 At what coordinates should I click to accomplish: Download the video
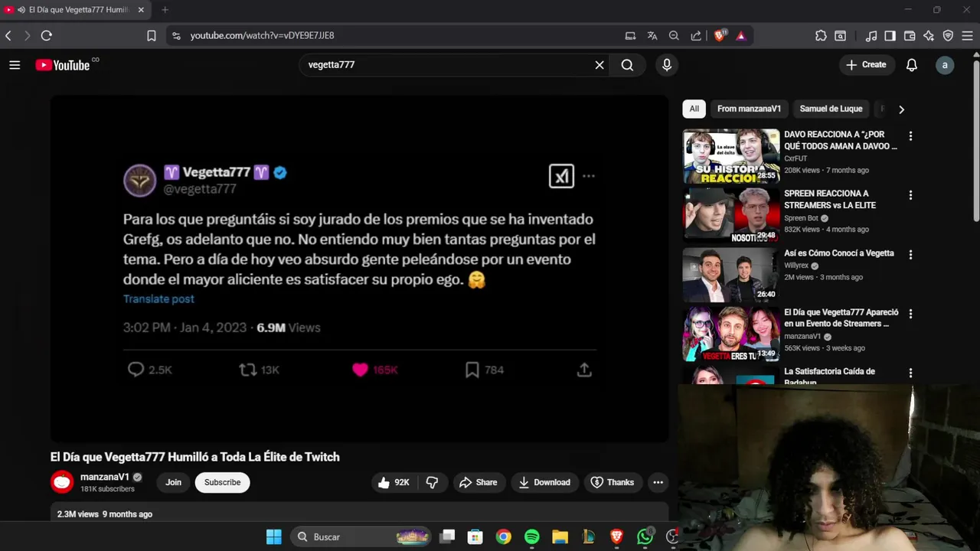pos(544,482)
